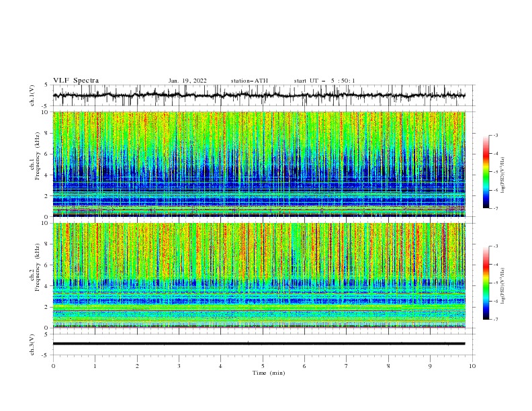532x411 pixels.
Task: Click the "-5" tick on lower colorbar
Action: coord(495,283)
